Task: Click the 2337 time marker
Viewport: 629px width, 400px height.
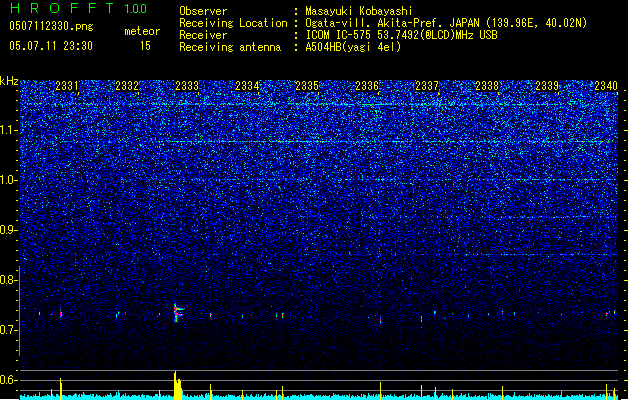Action: pos(427,86)
